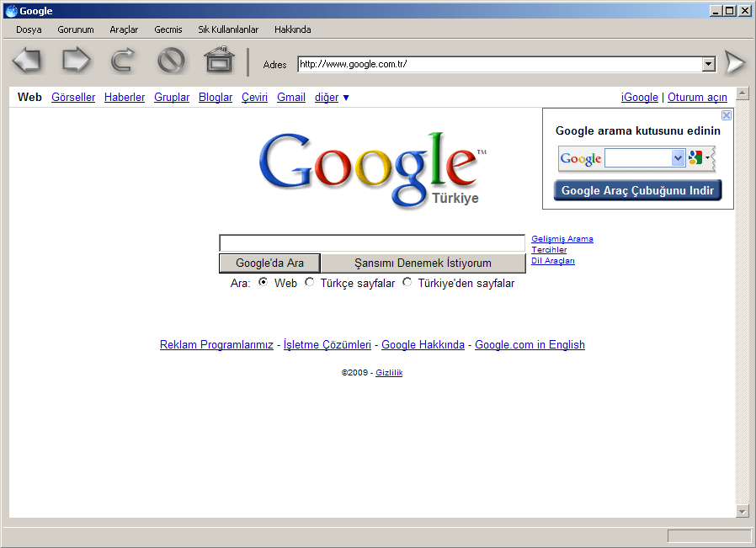The image size is (756, 548).
Task: Open the Gruplar link
Action: [172, 98]
